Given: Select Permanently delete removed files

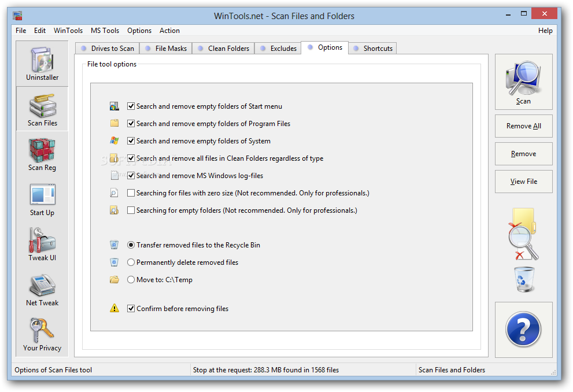Looking at the screenshot, I should pos(131,262).
